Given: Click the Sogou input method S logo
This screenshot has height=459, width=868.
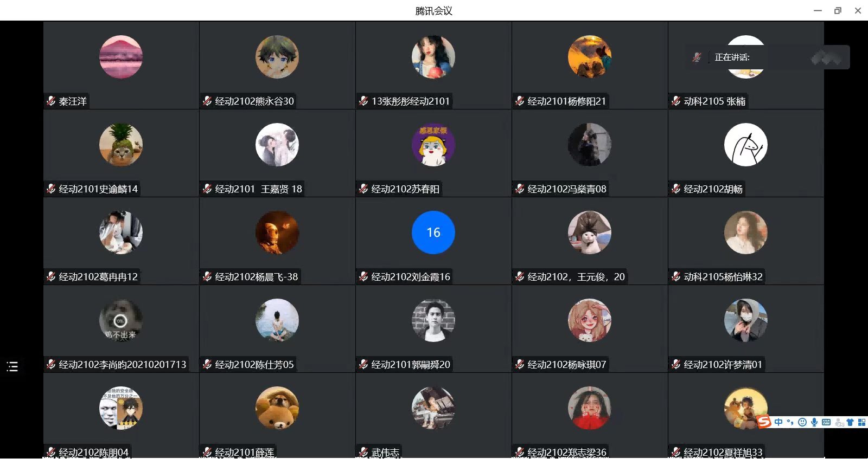Looking at the screenshot, I should tap(764, 422).
